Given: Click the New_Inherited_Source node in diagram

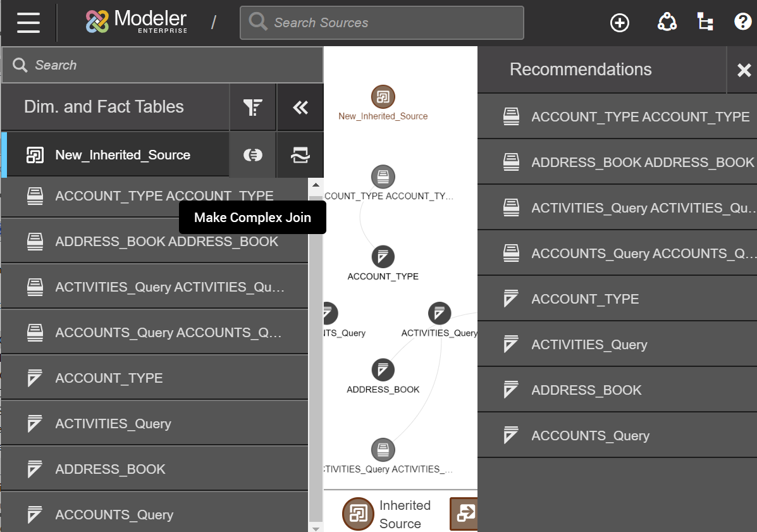Looking at the screenshot, I should 383,97.
